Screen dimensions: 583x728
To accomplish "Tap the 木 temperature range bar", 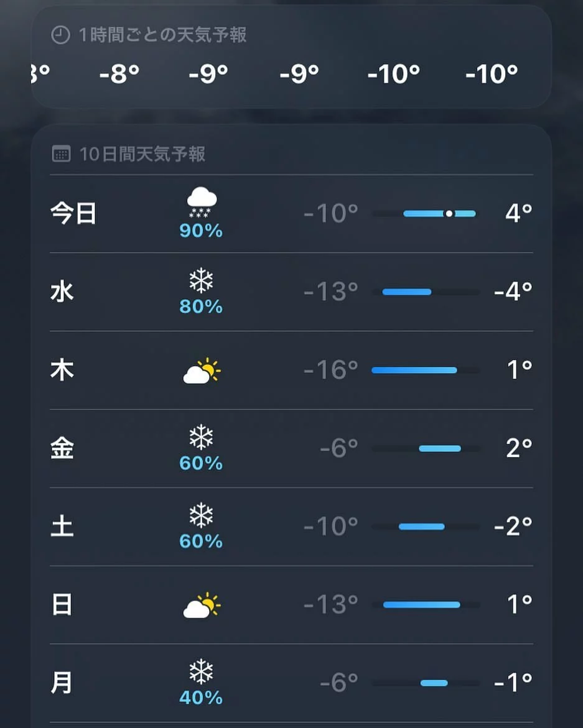I will pyautogui.click(x=426, y=371).
